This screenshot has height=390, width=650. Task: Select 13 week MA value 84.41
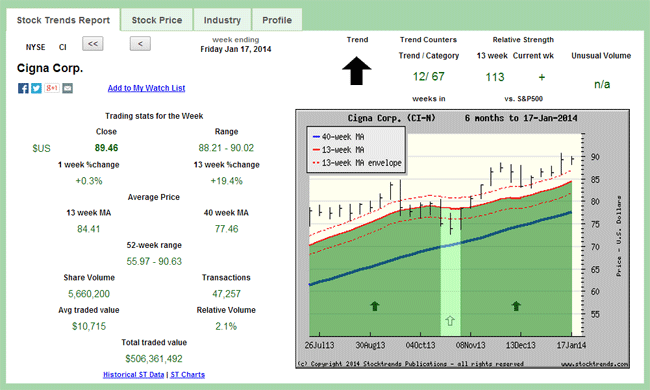[x=89, y=229]
